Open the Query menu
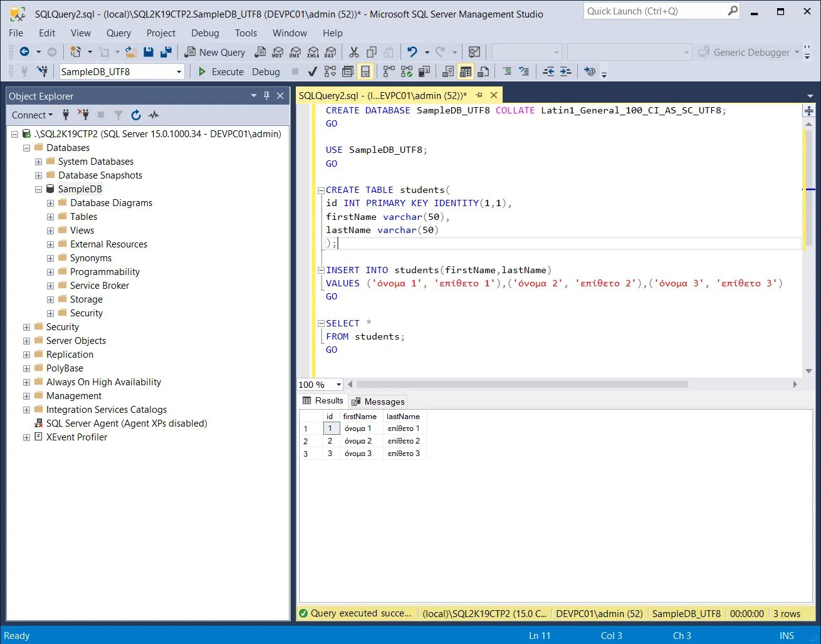 click(x=118, y=33)
